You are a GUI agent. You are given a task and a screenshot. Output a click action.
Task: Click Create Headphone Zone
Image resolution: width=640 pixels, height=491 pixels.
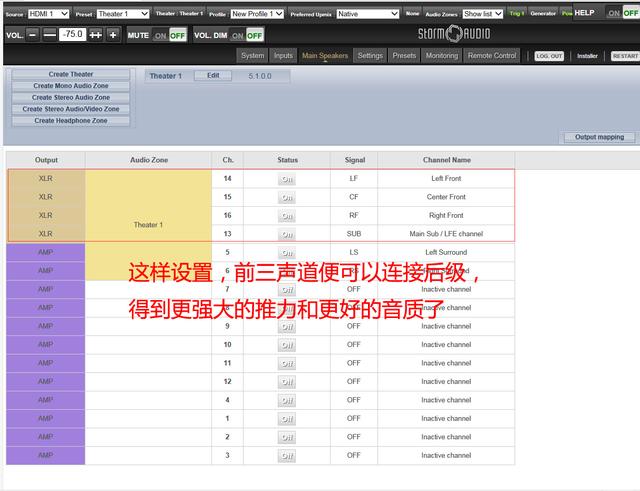pos(71,121)
